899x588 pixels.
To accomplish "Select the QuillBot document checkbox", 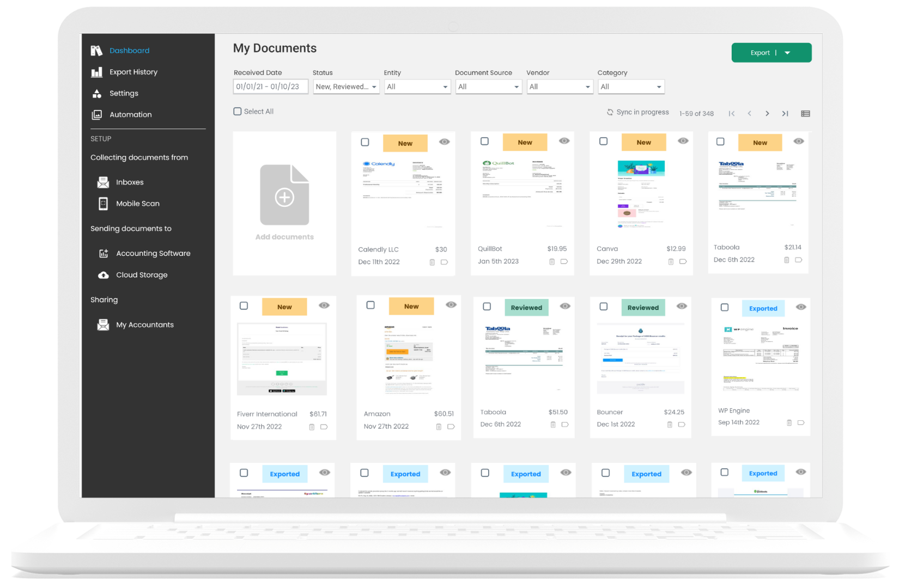I will click(484, 141).
